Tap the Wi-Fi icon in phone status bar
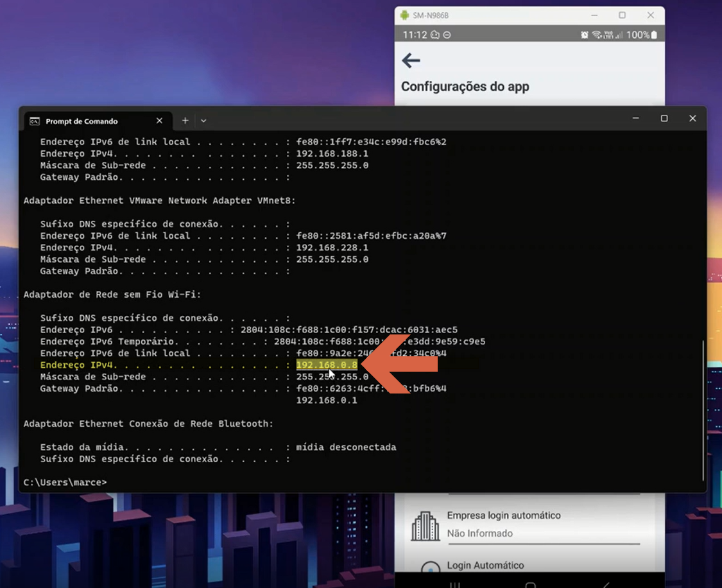722x588 pixels. click(597, 35)
